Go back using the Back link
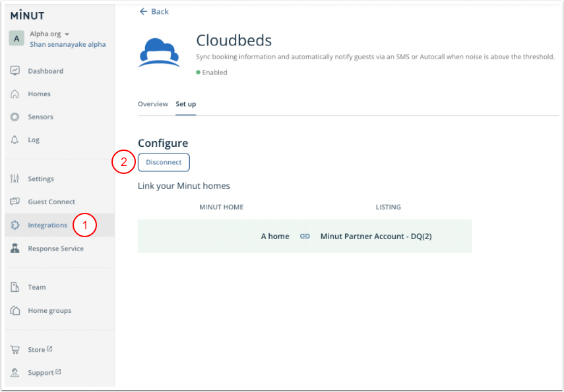 tap(154, 12)
